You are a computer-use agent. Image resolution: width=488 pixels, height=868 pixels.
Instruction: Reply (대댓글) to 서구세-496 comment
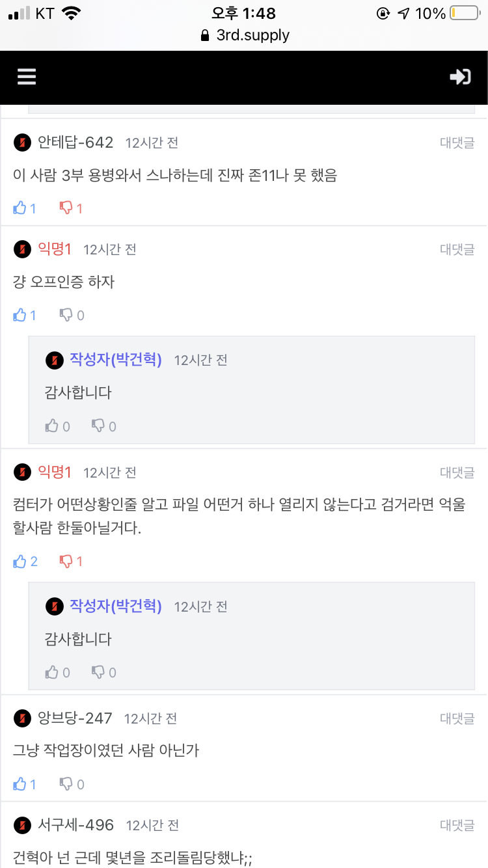(x=457, y=826)
